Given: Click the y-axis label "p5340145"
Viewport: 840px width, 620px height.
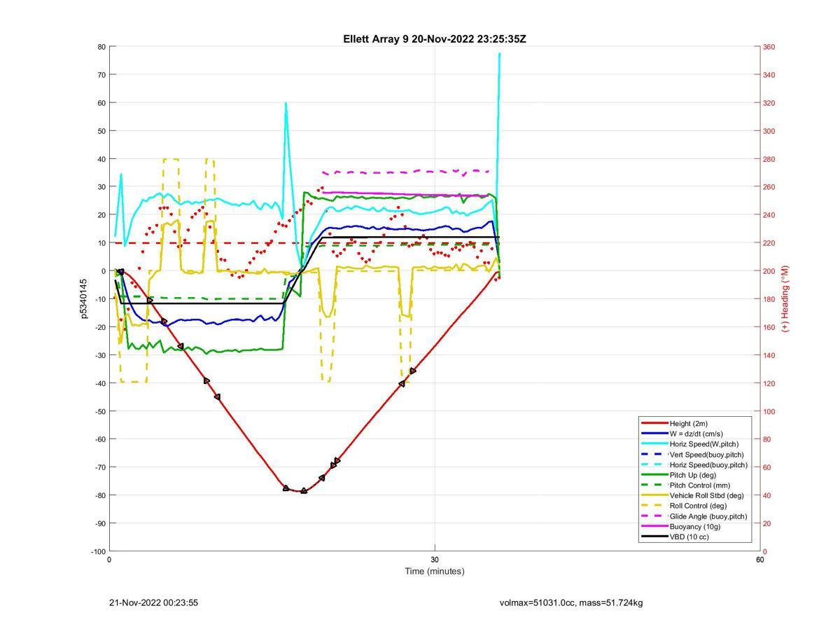Looking at the screenshot, I should [83, 299].
